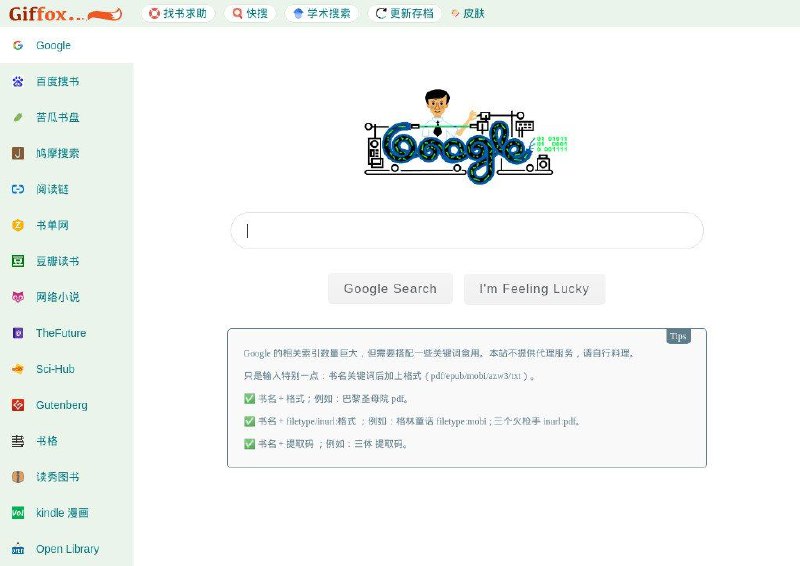Select the Google sidebar tab
Image resolution: width=800 pixels, height=566 pixels.
pos(67,45)
